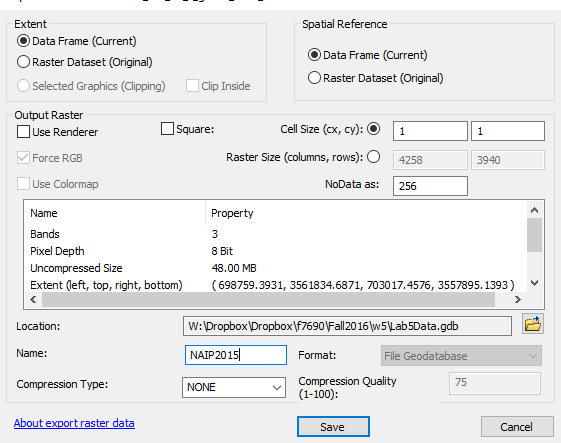Click the 48.00 MB property value
Screen dimensions: 561x443
pos(234,268)
